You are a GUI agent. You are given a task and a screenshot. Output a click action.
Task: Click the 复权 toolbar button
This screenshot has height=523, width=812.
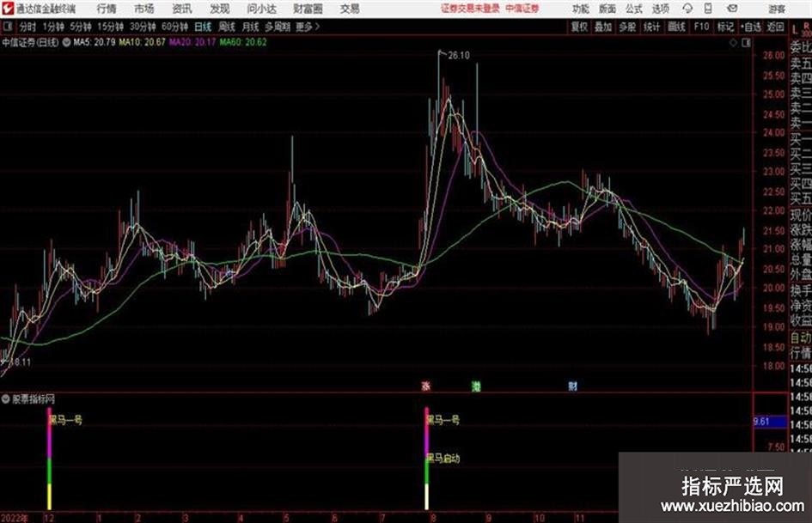579,27
